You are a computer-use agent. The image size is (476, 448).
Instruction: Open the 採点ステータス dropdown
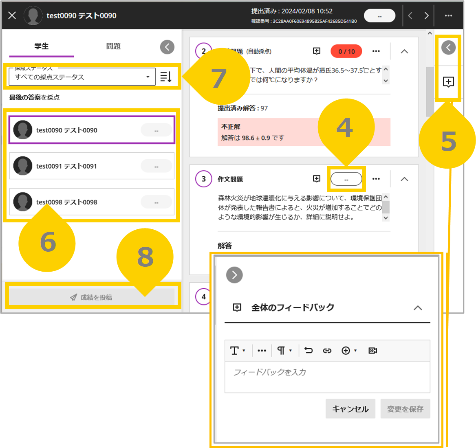[82, 77]
